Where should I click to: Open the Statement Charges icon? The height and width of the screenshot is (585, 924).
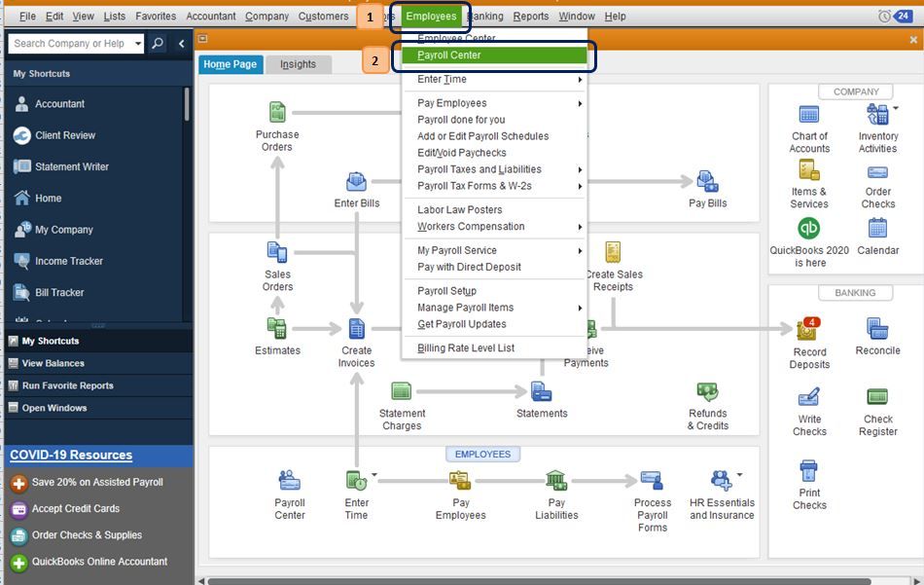pyautogui.click(x=402, y=391)
